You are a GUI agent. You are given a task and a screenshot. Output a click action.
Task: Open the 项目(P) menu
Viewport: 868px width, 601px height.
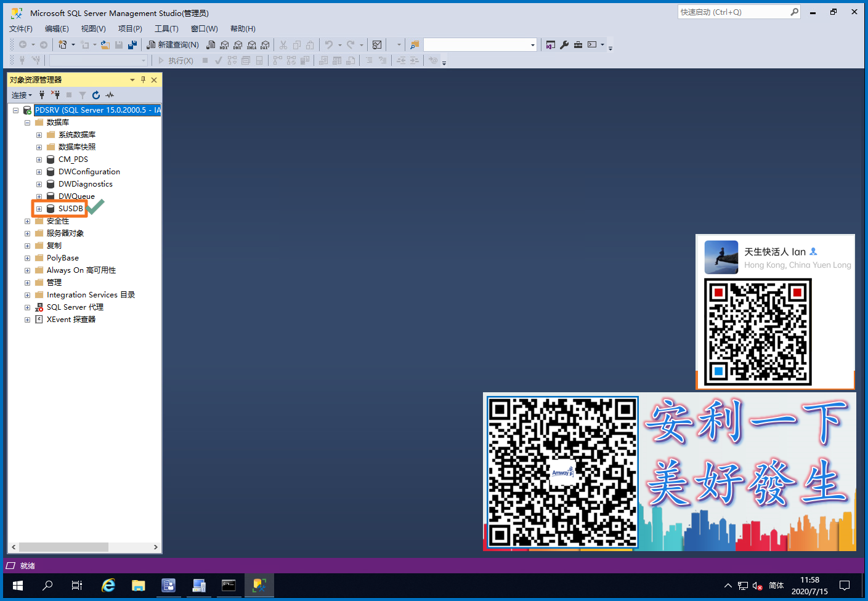(x=130, y=29)
